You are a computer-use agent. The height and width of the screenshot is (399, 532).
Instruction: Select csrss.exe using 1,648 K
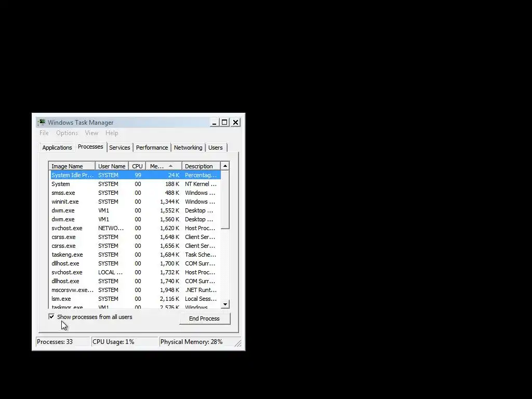point(135,237)
